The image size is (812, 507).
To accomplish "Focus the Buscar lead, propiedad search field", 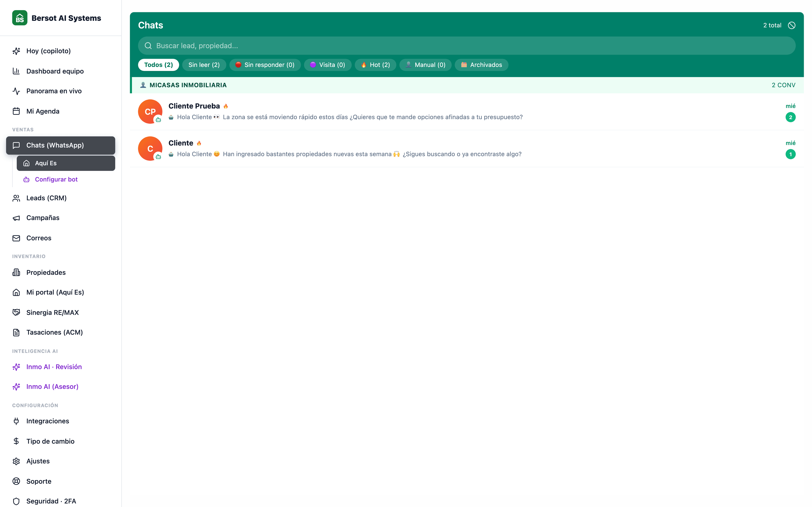I will tap(467, 46).
